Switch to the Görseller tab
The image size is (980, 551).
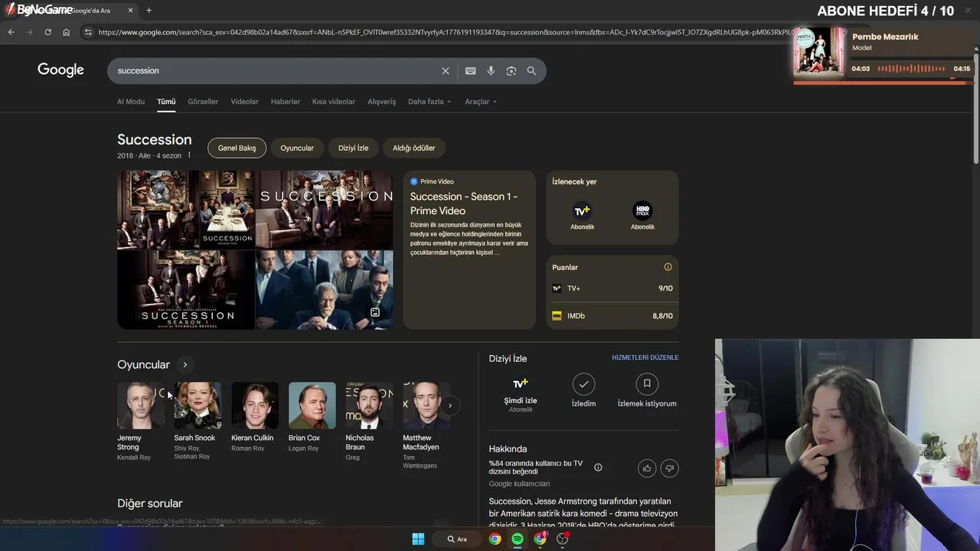tap(203, 101)
